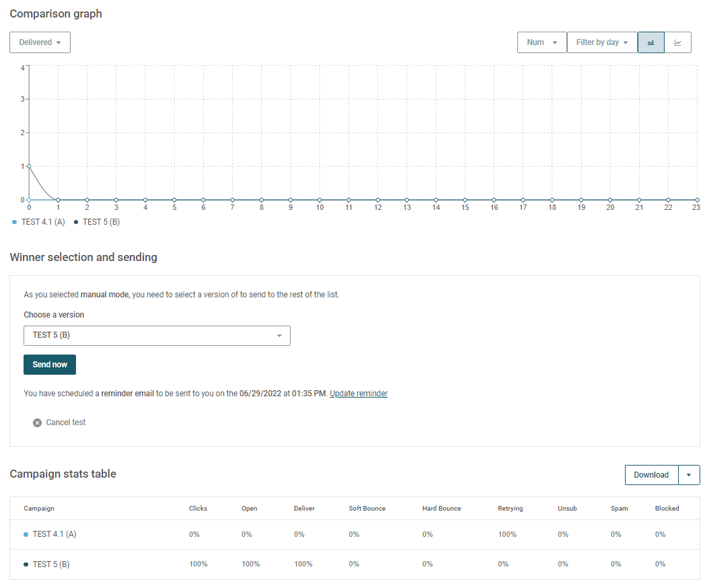Viewport: 709px width, 588px height.
Task: Click the Campaign stats table heading
Action: point(63,474)
